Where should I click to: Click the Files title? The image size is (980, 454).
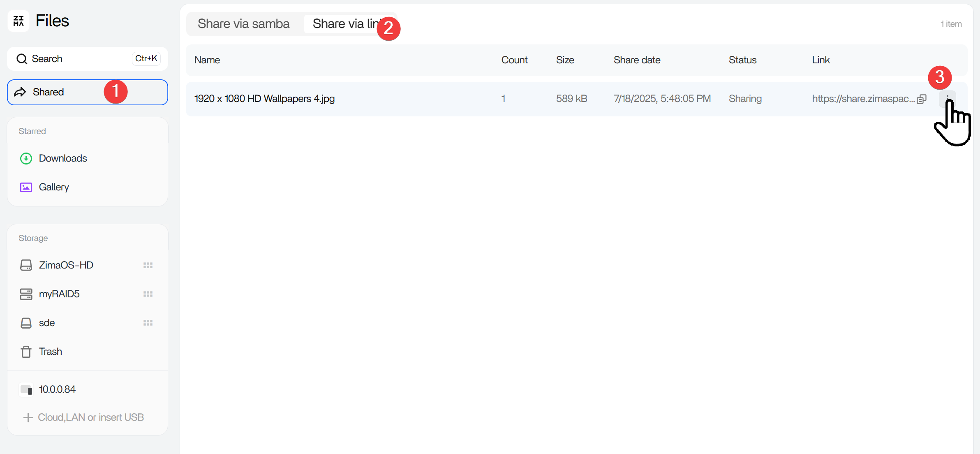52,21
